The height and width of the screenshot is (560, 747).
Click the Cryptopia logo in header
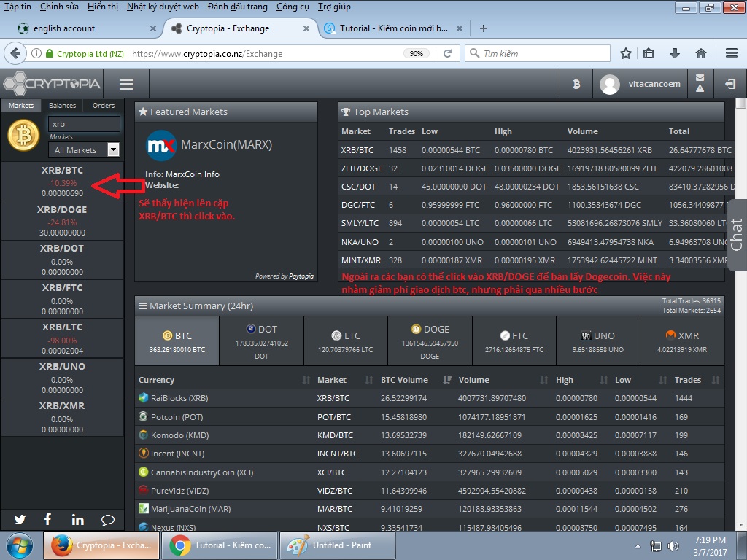coord(52,84)
